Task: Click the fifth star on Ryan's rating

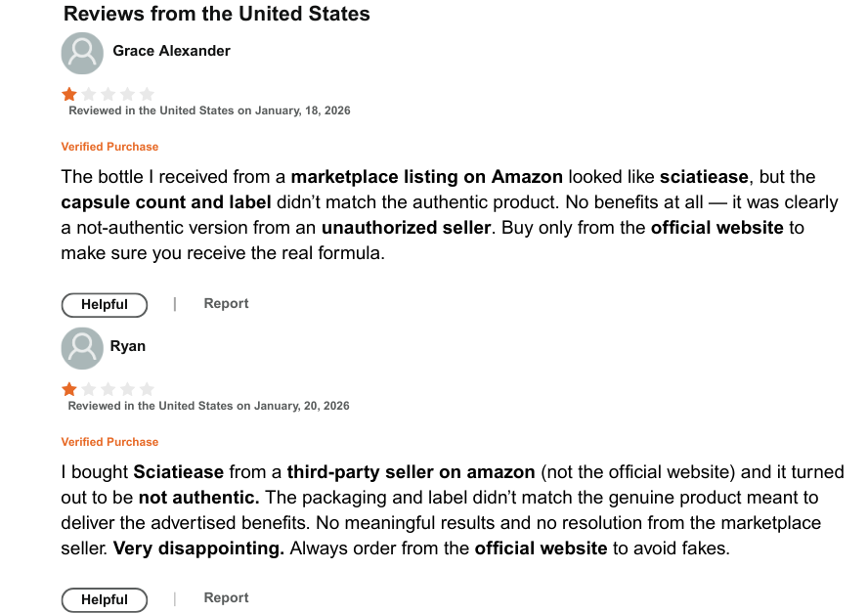Action: click(147, 389)
